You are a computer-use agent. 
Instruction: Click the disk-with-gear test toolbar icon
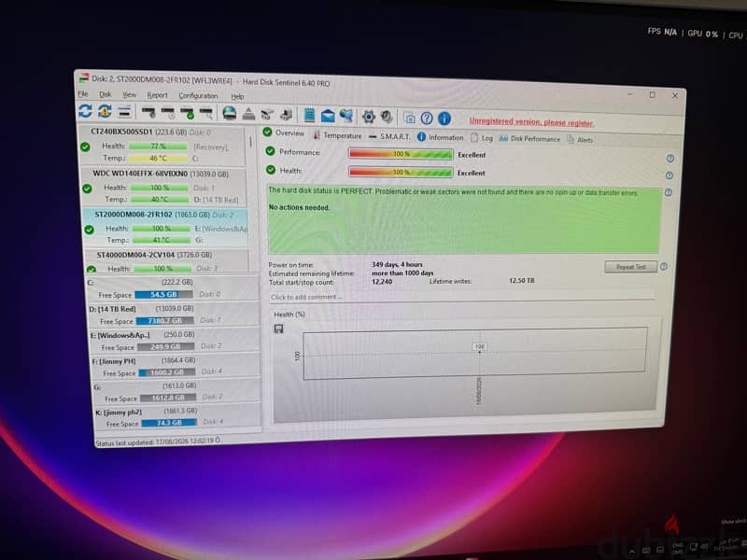[148, 113]
